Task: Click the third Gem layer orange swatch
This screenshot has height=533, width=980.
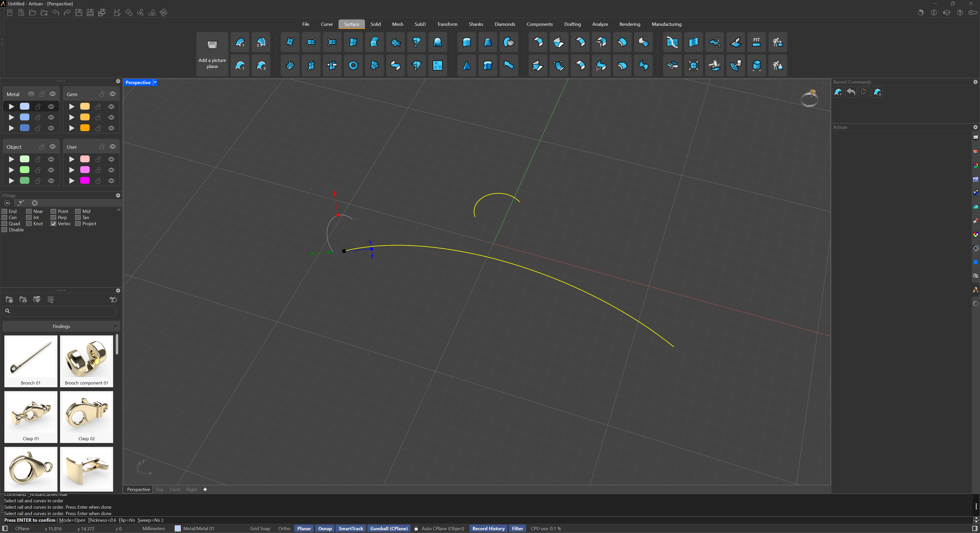Action: (85, 128)
